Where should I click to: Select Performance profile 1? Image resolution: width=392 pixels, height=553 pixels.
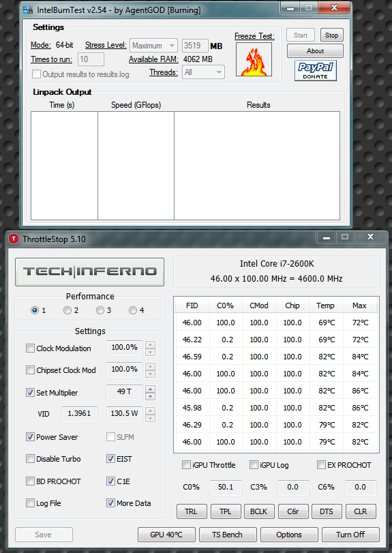pyautogui.click(x=35, y=310)
